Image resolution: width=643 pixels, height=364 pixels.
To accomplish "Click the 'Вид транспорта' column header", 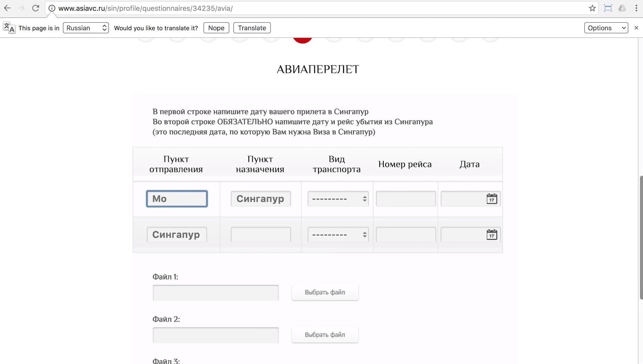I will pos(337,164).
